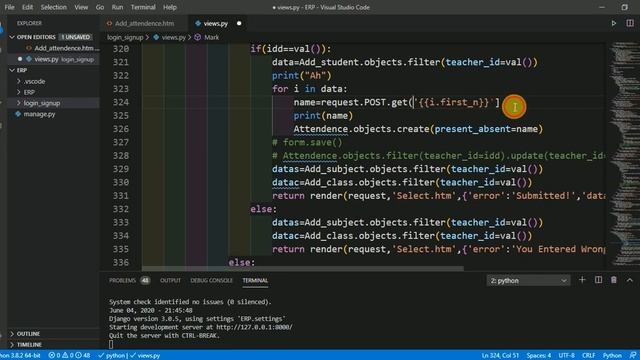Expand the Timeline section
Viewport: 640px width, 360px height.
[29, 344]
